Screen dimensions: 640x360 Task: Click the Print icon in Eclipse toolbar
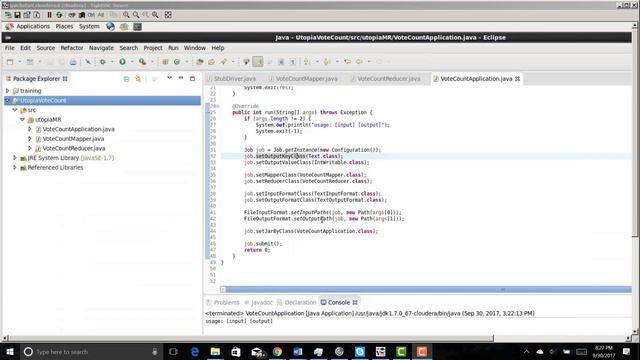pyautogui.click(x=73, y=62)
